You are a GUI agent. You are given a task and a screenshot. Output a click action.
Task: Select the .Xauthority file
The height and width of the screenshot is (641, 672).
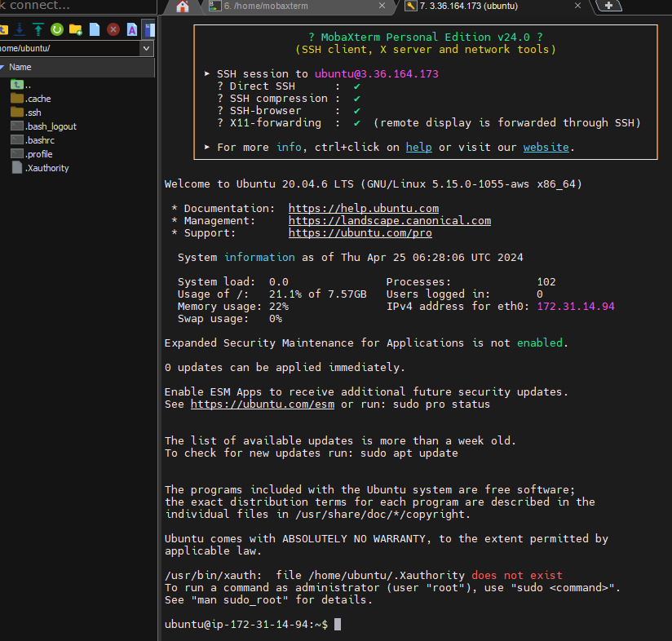(x=40, y=168)
